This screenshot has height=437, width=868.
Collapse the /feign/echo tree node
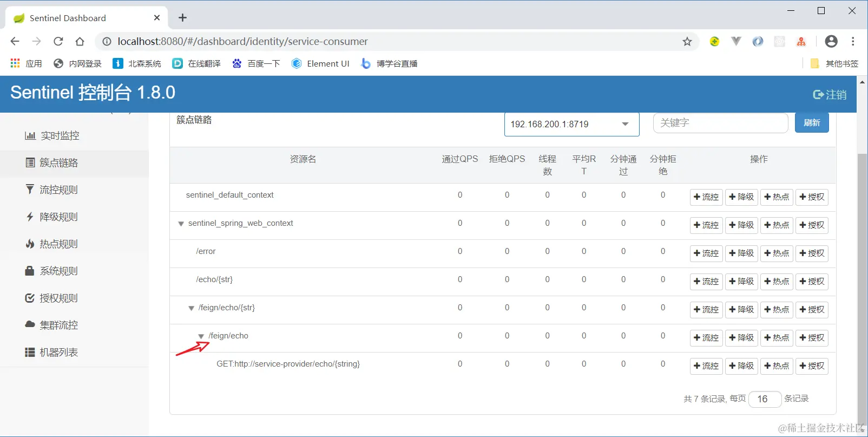pos(201,336)
